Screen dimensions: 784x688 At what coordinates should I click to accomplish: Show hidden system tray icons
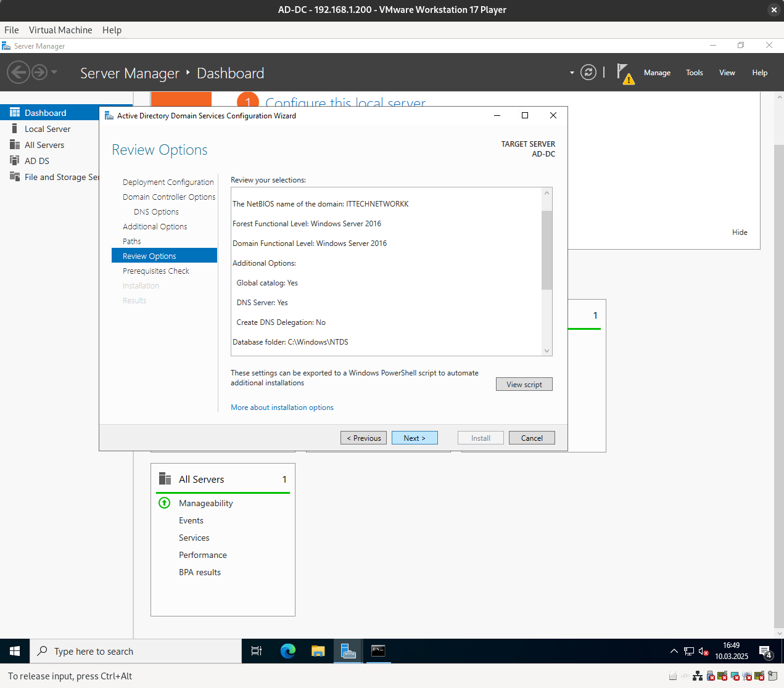[674, 651]
